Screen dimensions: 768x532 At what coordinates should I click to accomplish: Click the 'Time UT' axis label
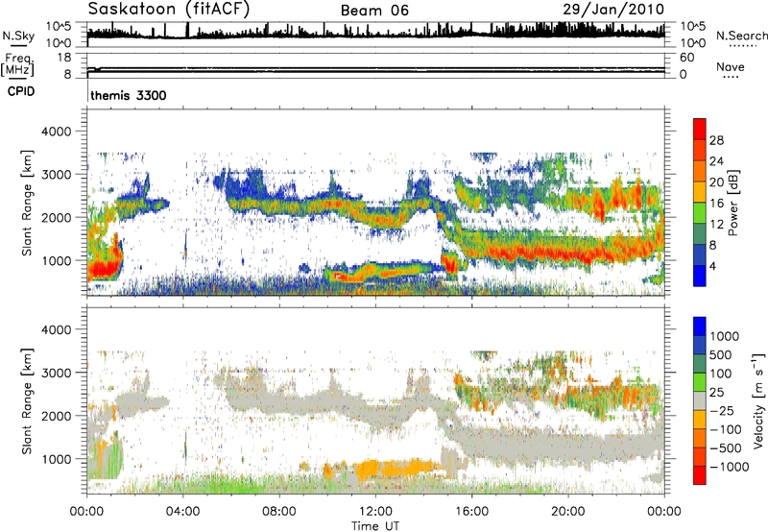coord(375,525)
